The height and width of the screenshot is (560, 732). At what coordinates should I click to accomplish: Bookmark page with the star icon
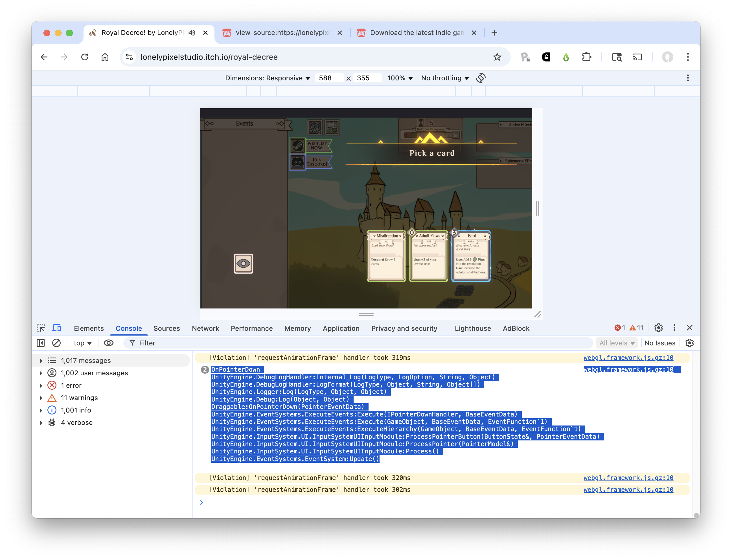pos(497,57)
